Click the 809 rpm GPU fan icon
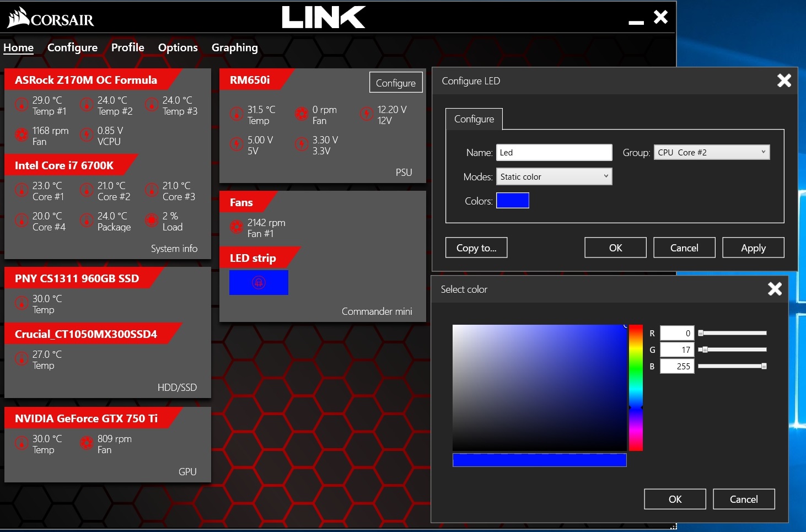 [x=87, y=443]
